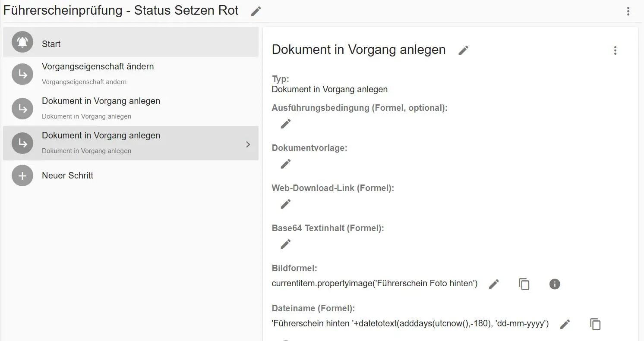Edit the Dokumentvorlage field pencil icon
The height and width of the screenshot is (341, 644).
pos(285,163)
